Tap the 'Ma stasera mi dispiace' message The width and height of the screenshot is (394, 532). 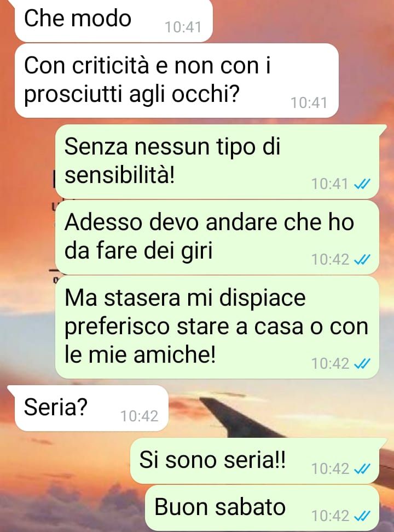(x=217, y=327)
